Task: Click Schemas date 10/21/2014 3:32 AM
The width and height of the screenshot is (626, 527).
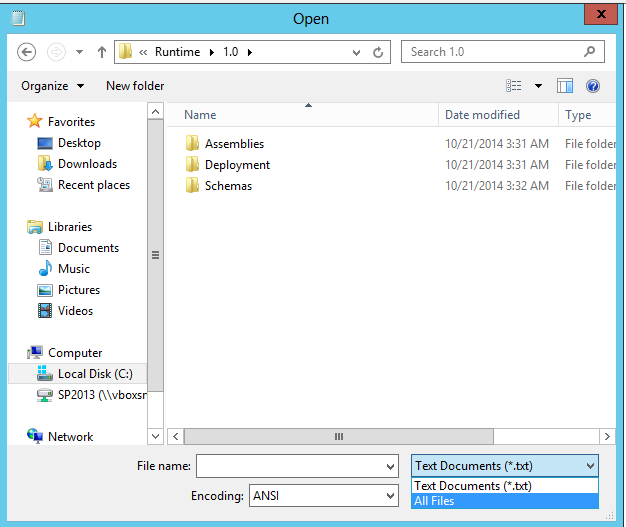Action: pyautogui.click(x=497, y=186)
